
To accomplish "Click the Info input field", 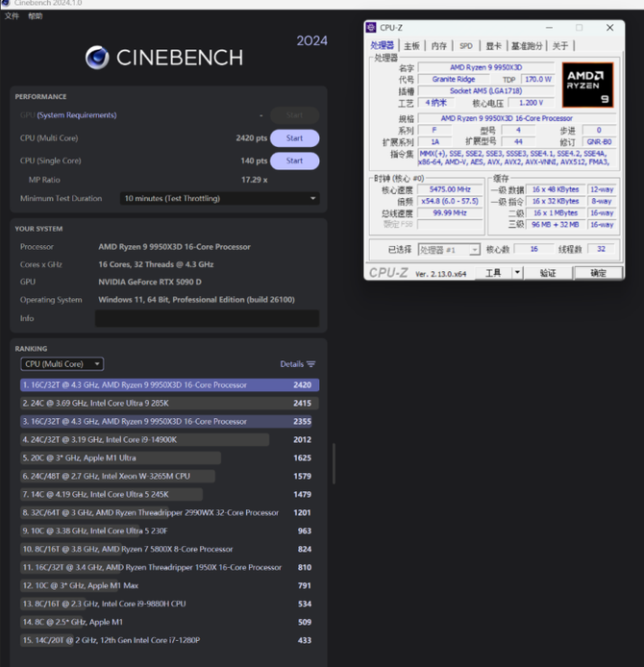I will (x=207, y=318).
